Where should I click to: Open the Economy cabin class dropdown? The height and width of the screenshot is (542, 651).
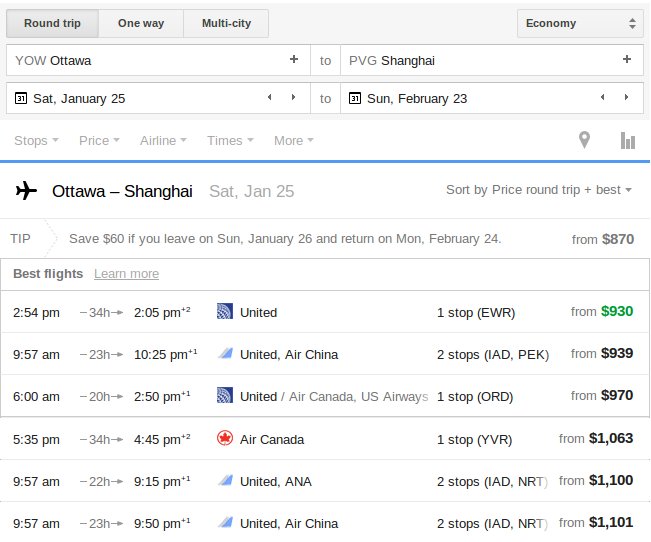point(580,23)
